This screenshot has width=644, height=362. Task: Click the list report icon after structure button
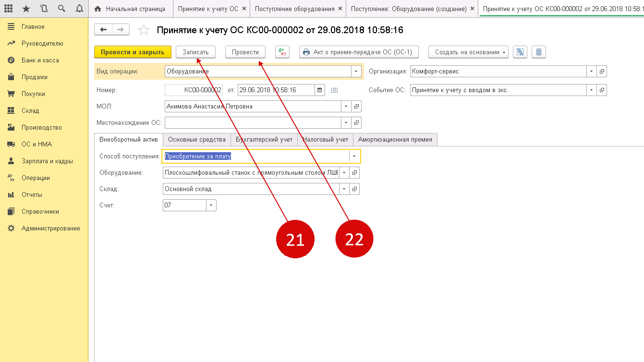(538, 52)
